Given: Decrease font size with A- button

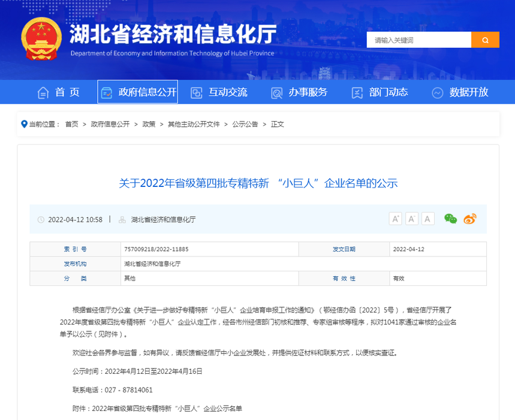Looking at the screenshot, I should pos(411,219).
